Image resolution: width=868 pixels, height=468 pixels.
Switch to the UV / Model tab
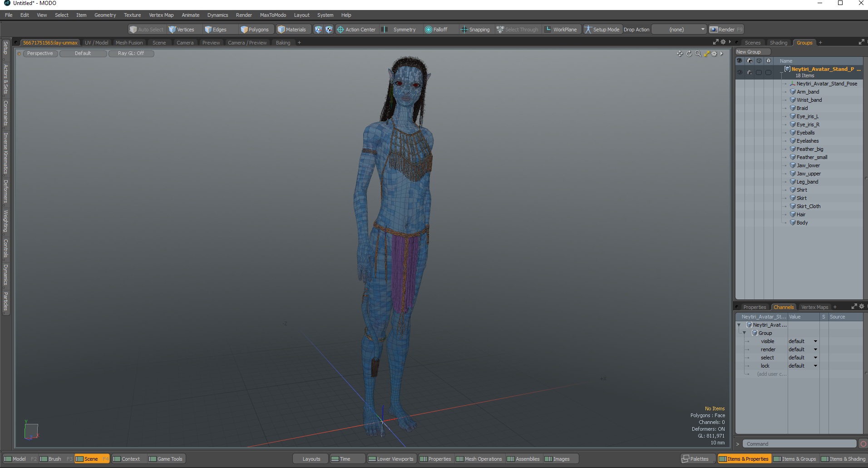[x=96, y=43]
